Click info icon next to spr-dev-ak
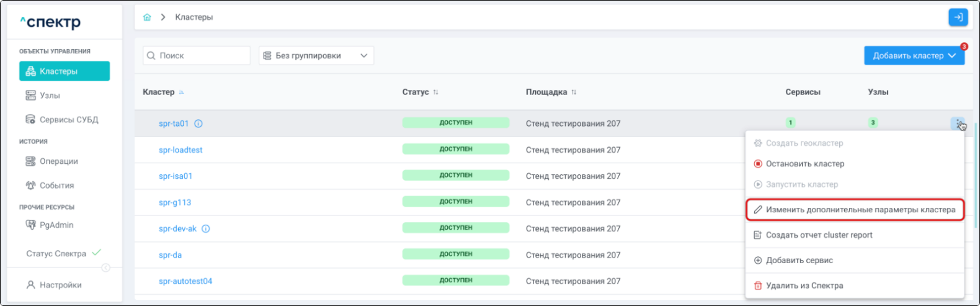The height and width of the screenshot is (306, 980). coord(206,228)
